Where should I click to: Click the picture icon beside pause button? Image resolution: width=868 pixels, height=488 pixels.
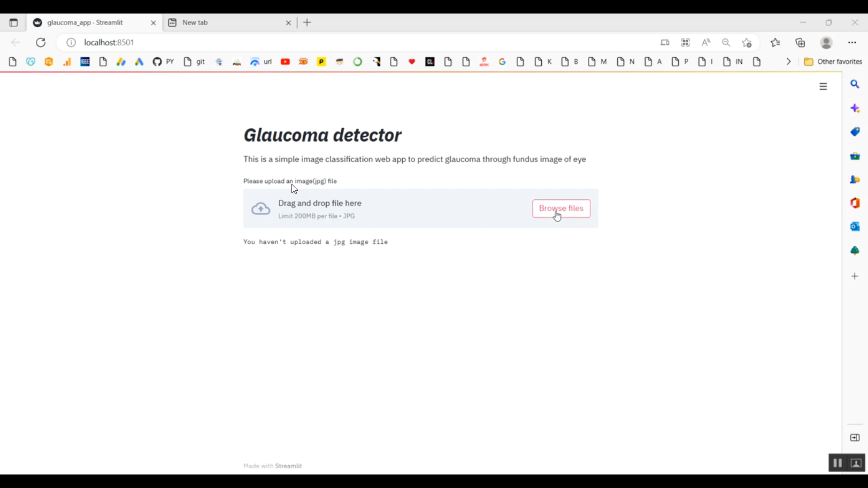tap(856, 463)
